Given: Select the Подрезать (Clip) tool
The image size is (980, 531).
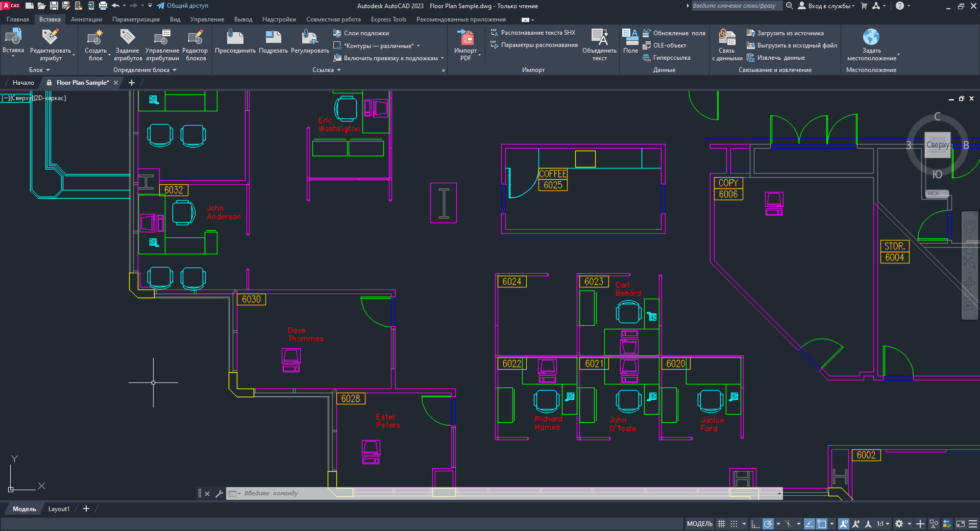Looking at the screenshot, I should [x=273, y=38].
